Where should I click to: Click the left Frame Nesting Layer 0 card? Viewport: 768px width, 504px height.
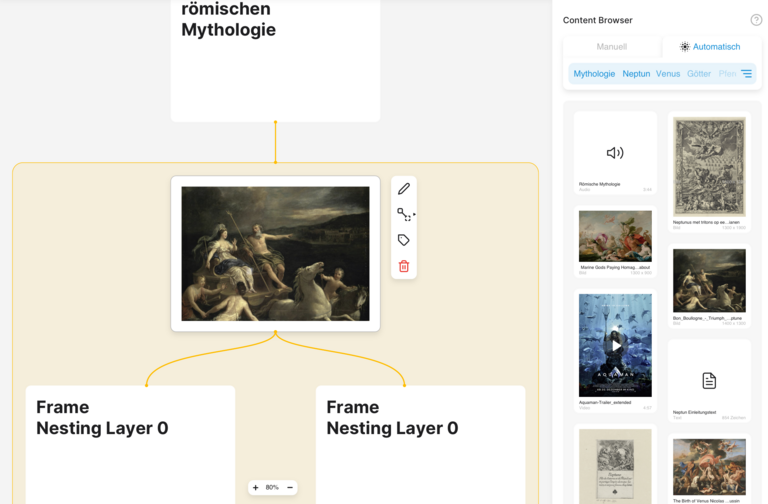[x=130, y=445]
